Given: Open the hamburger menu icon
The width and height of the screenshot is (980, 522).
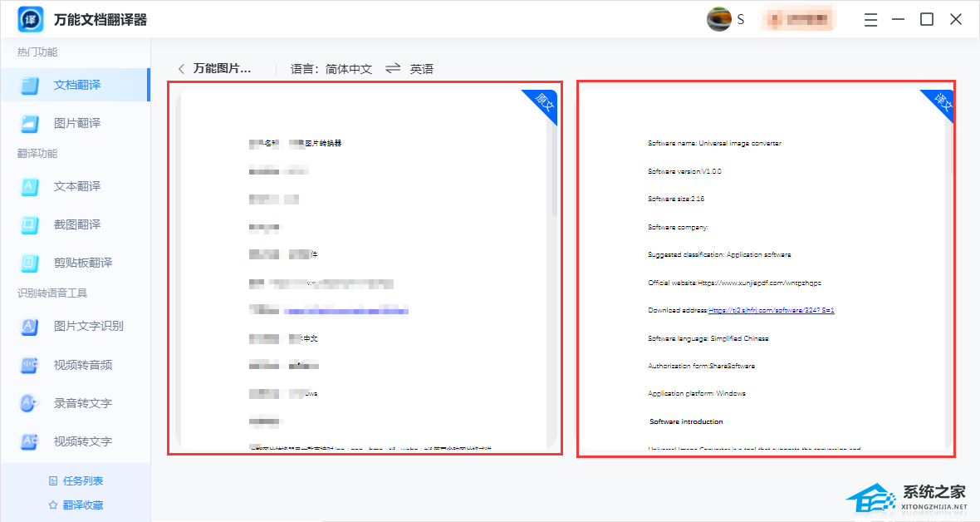Looking at the screenshot, I should point(870,20).
